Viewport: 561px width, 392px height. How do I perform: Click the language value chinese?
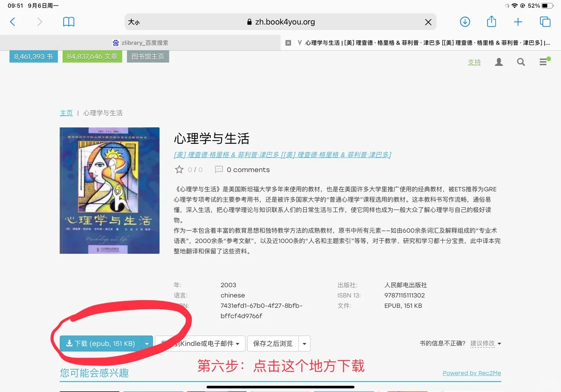point(233,296)
